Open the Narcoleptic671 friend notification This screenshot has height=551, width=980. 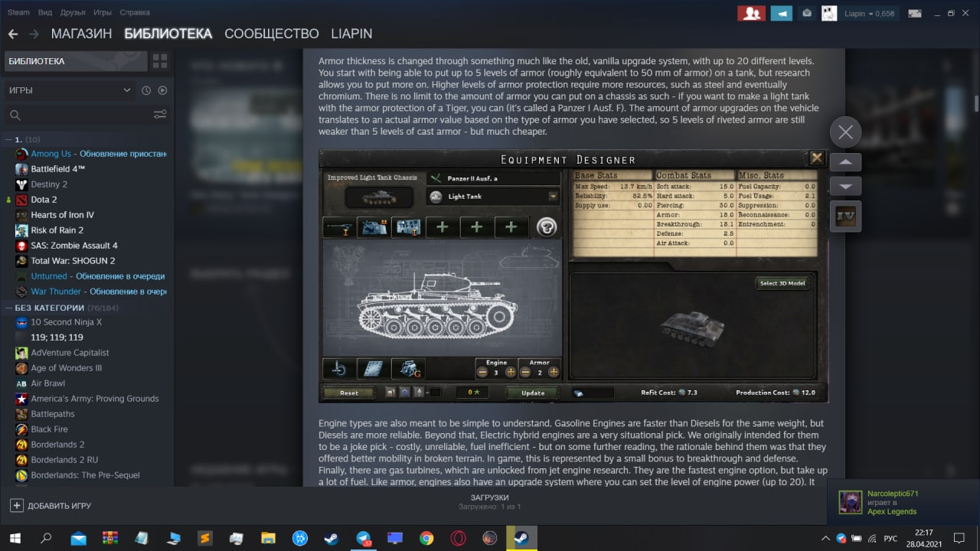tap(903, 502)
